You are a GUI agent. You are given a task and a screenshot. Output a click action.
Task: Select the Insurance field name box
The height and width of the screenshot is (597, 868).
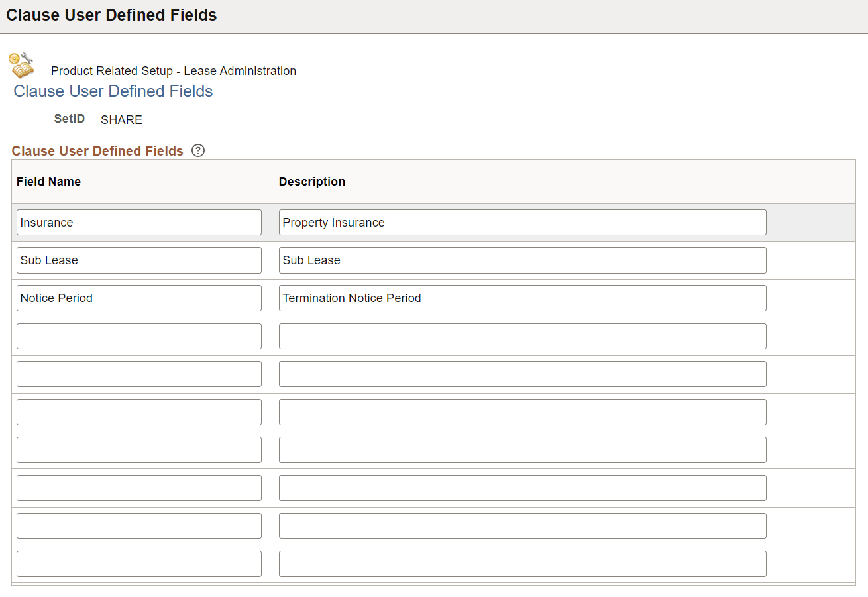(138, 222)
